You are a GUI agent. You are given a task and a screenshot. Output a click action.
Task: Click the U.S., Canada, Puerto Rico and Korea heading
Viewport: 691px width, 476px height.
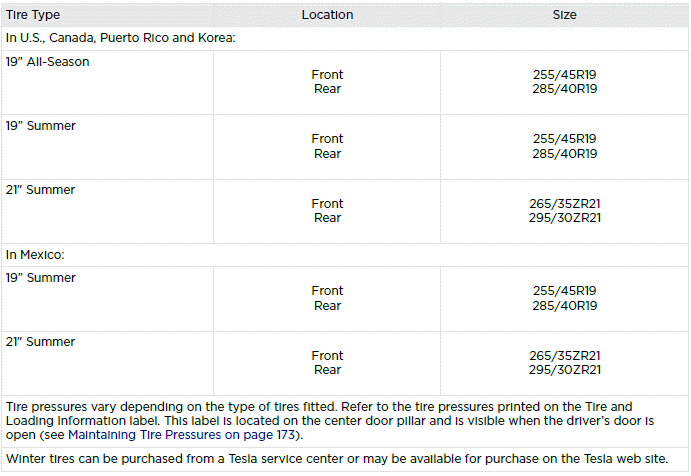tap(121, 38)
